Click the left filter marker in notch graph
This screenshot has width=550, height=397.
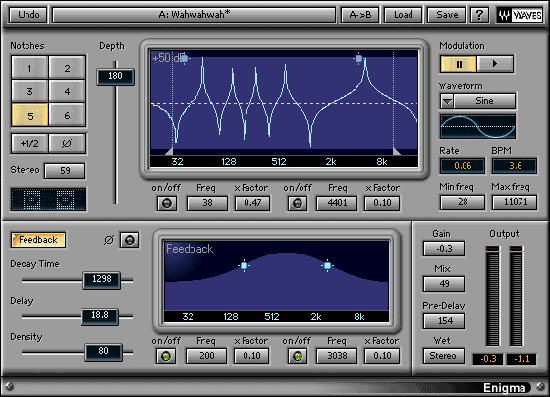[x=184, y=59]
